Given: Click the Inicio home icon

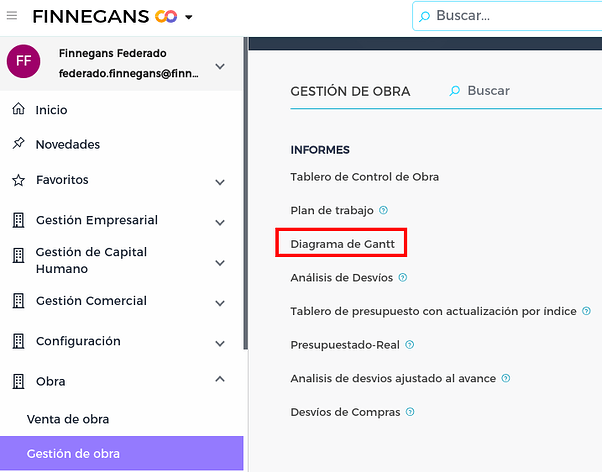Looking at the screenshot, I should (17, 110).
